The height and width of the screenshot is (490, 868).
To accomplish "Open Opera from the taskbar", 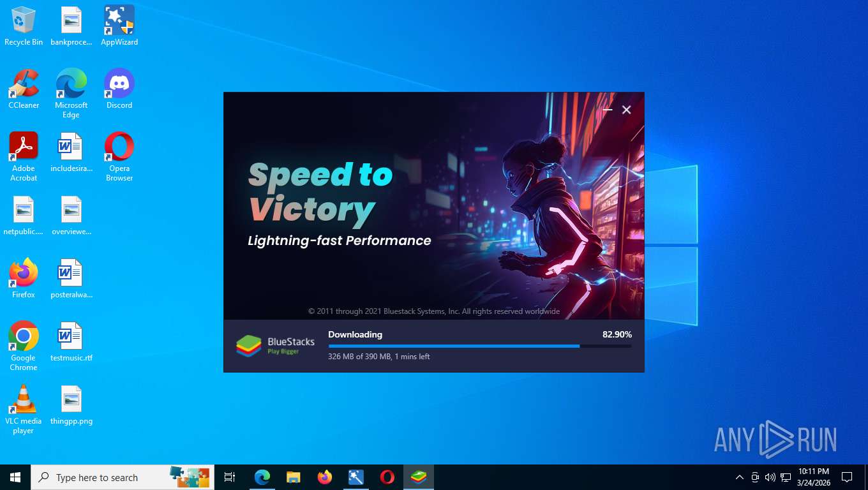I will coord(387,477).
